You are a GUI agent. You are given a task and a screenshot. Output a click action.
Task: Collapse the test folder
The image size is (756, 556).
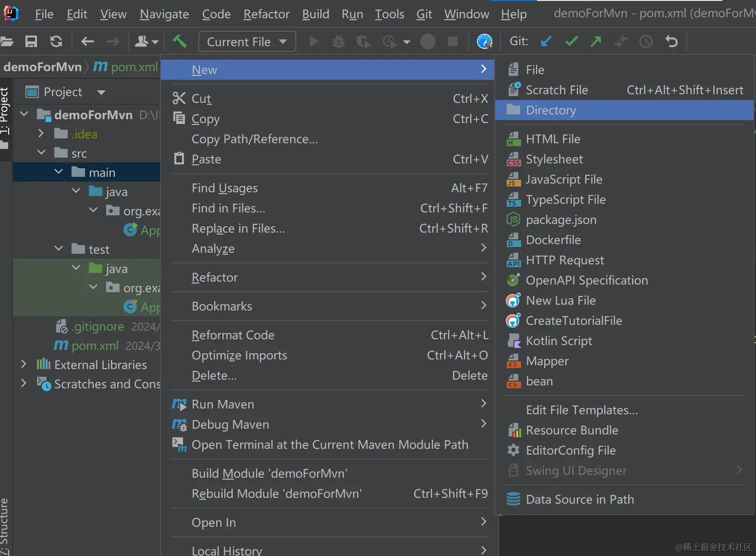pyautogui.click(x=59, y=249)
